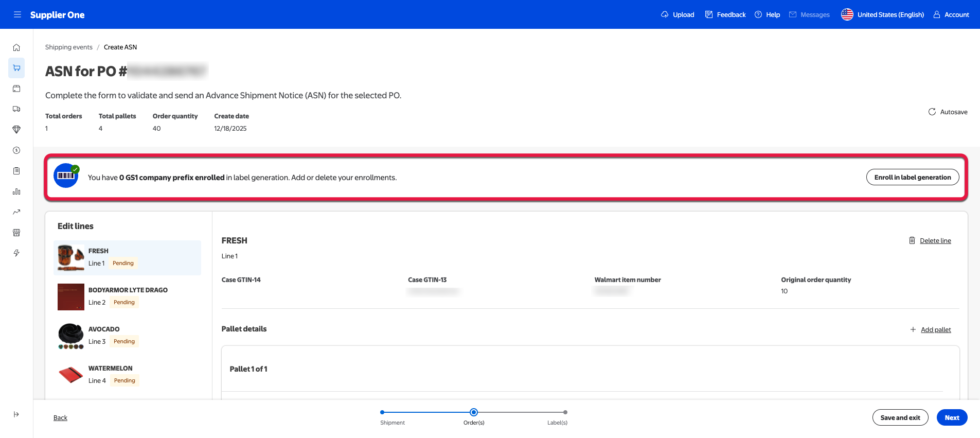Image resolution: width=980 pixels, height=438 pixels.
Task: Open the Account menu
Action: tap(951, 14)
